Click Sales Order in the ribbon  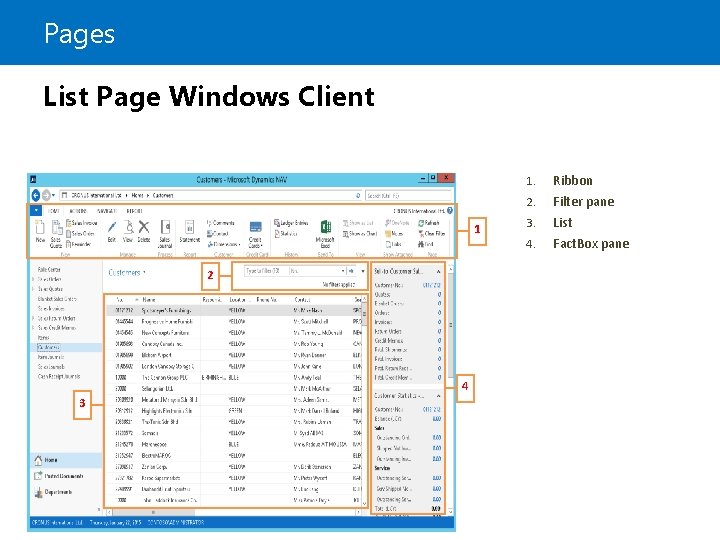pyautogui.click(x=80, y=233)
